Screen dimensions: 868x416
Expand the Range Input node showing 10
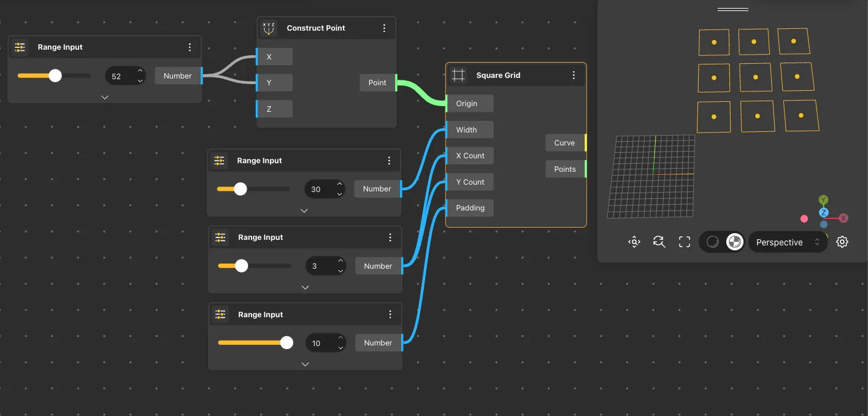point(305,364)
